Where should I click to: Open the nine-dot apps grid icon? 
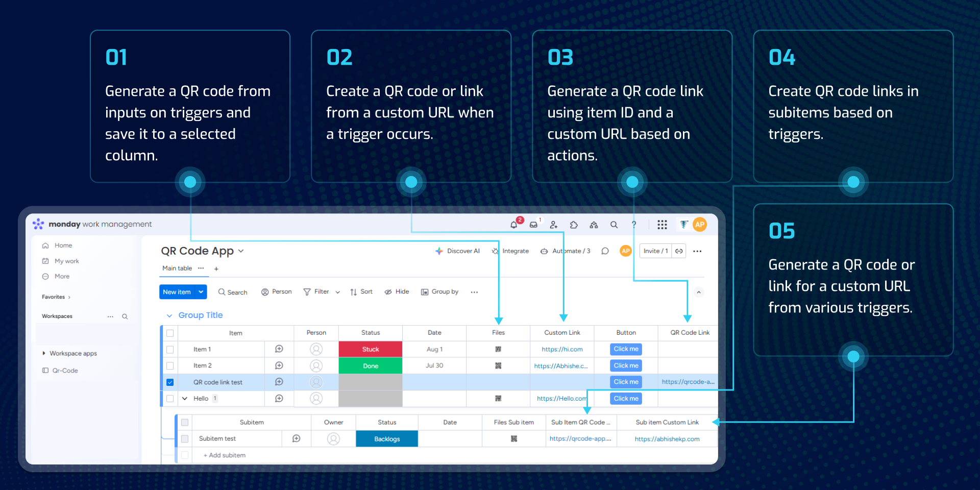(662, 225)
